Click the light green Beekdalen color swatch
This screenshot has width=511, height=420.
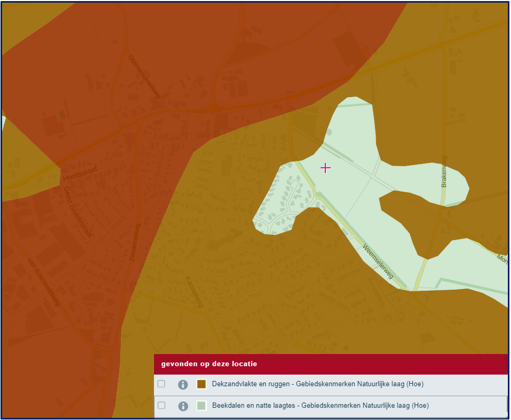point(201,406)
